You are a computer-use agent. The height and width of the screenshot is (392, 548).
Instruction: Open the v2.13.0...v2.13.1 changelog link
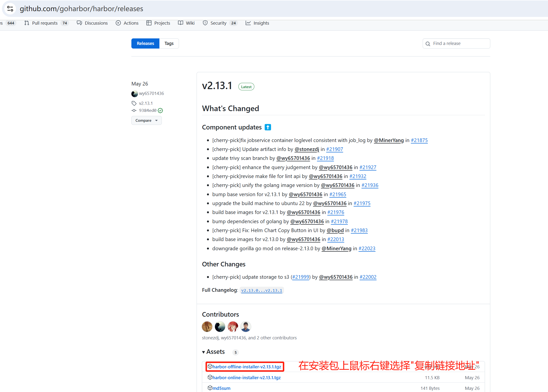(x=262, y=290)
